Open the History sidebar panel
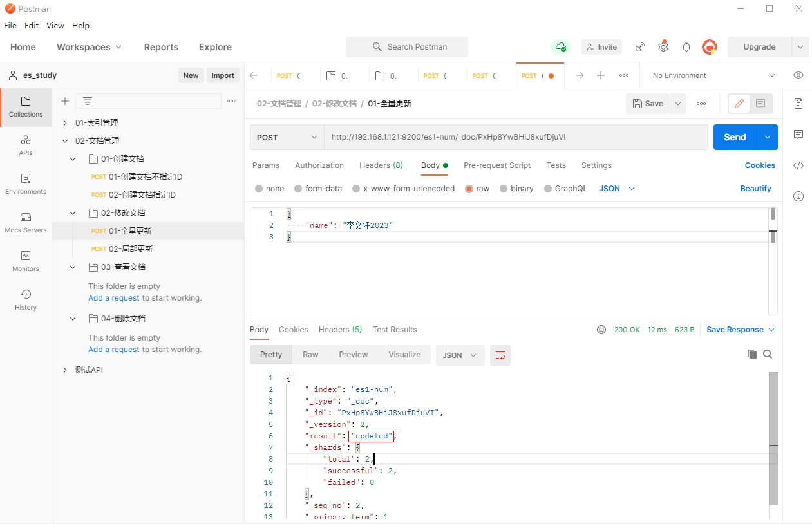The width and height of the screenshot is (812, 524). 26,300
